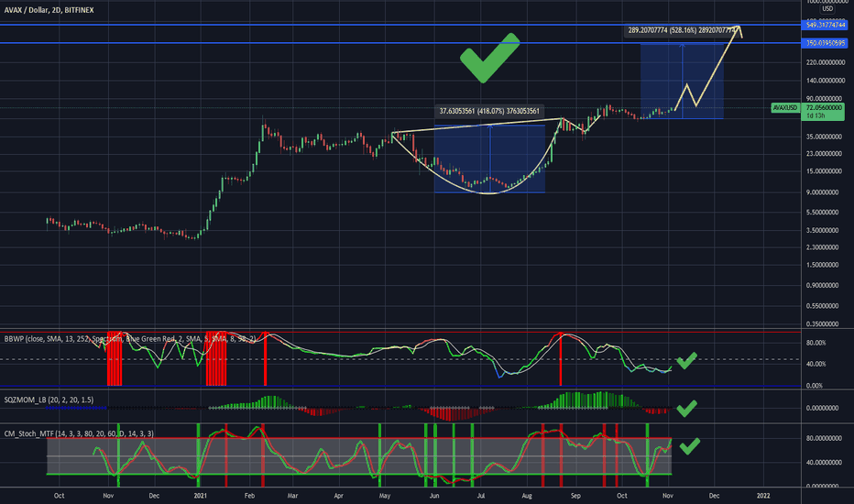Screen dimensions: 854x504
Task: Click the 80.00% value on BBWP axis
Action: tap(816, 344)
